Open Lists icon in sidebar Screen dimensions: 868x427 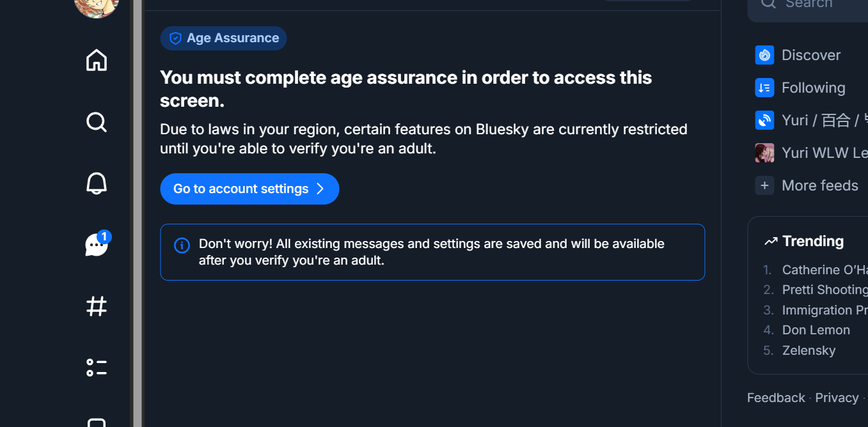pos(97,368)
